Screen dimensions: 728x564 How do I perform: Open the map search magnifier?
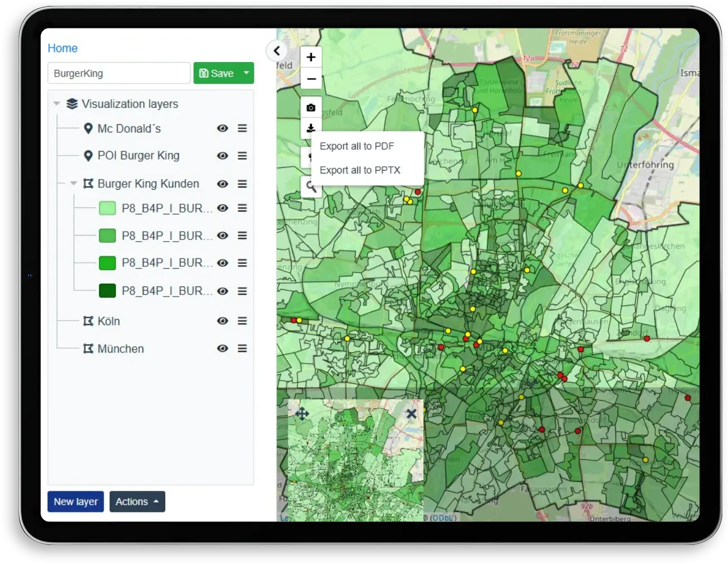click(311, 186)
